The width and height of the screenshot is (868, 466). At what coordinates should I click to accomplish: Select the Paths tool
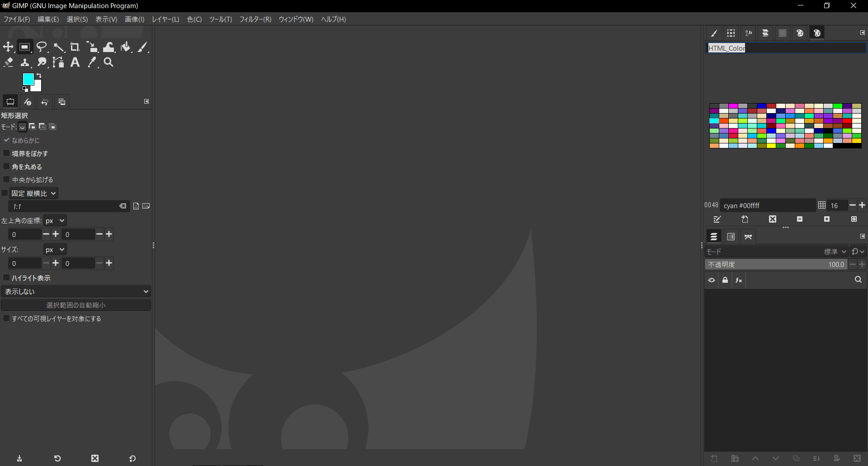pos(58,62)
